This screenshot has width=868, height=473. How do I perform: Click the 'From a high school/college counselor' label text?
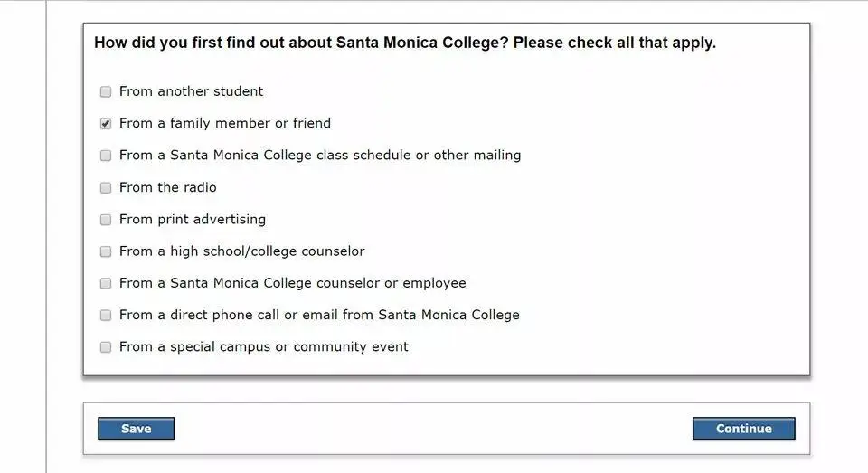coord(242,251)
